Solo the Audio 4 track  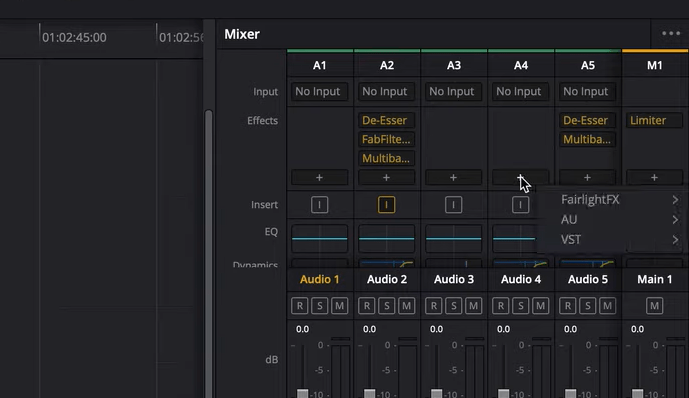click(521, 306)
